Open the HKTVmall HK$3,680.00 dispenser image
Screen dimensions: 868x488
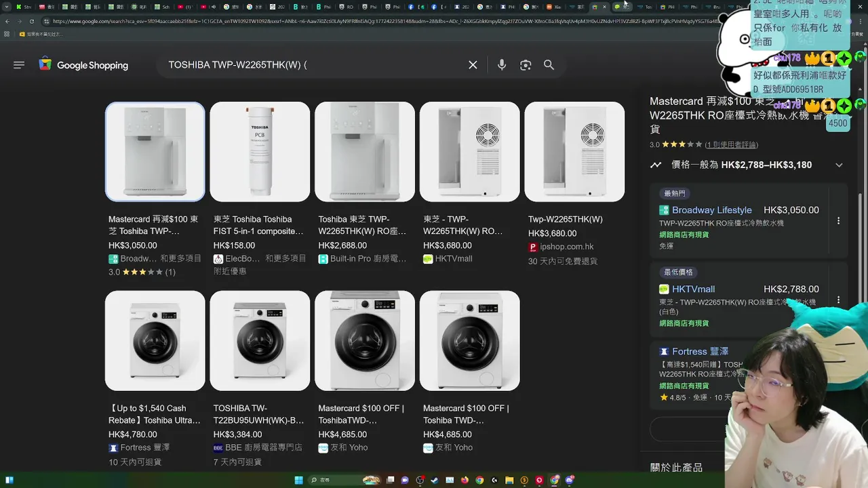click(470, 152)
